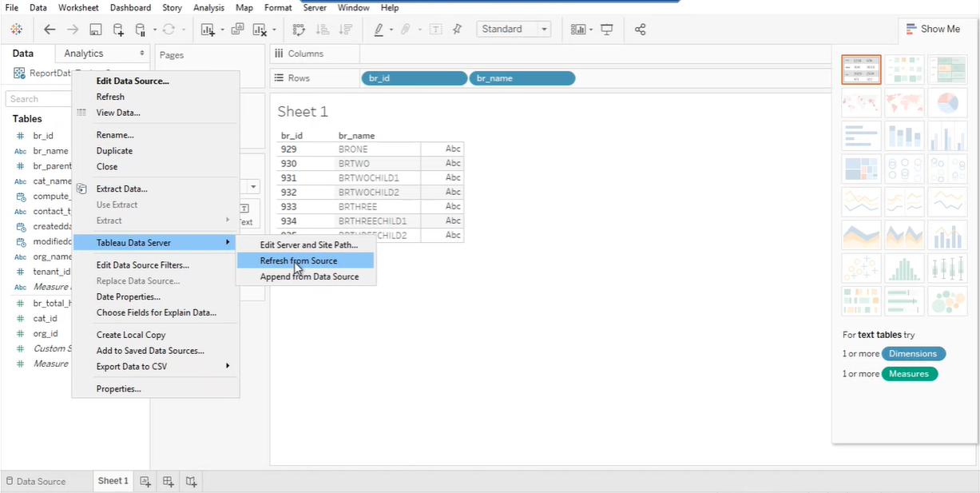The width and height of the screenshot is (980, 493).
Task: Open the Standard view size dropdown
Action: (514, 29)
